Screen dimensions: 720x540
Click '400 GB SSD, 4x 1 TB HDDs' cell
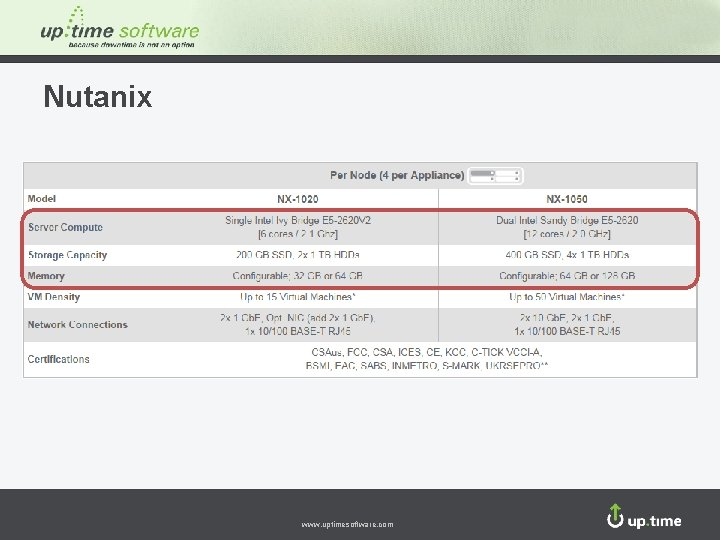click(567, 255)
